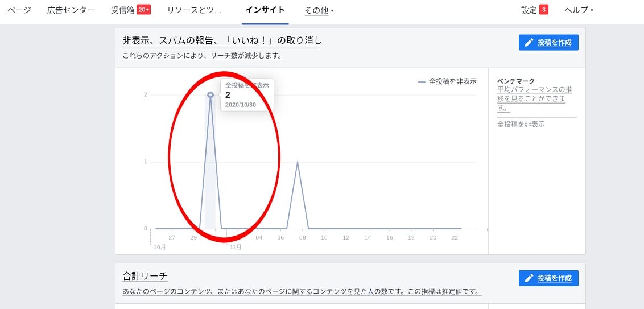Click the 20+ inbox notification badge
Viewport: 644px width, 309px height.
144,10
